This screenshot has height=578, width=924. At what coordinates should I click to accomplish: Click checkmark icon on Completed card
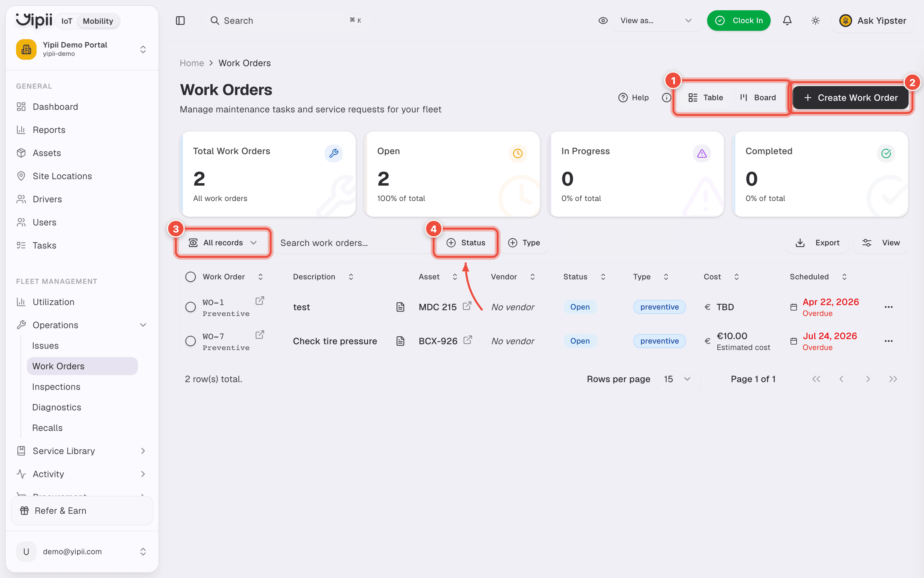click(x=886, y=153)
